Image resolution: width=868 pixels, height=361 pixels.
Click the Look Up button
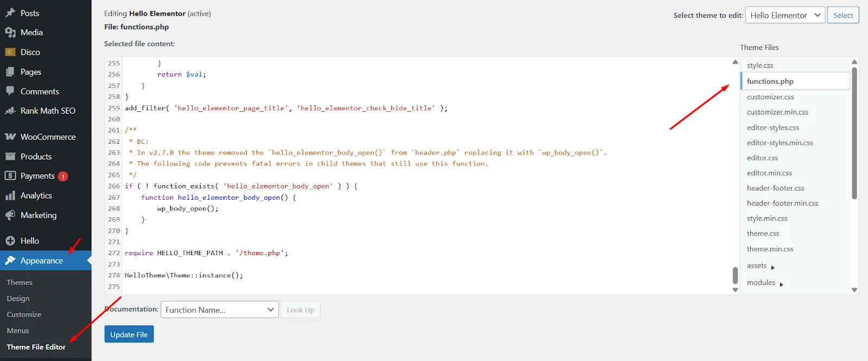[x=301, y=309]
